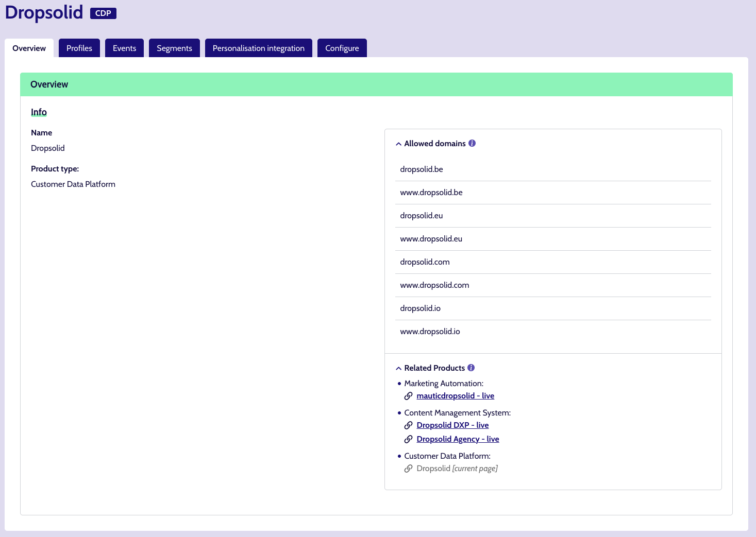The width and height of the screenshot is (756, 537).
Task: Select the www.dropsolid.be domain row
Action: pyautogui.click(x=553, y=193)
